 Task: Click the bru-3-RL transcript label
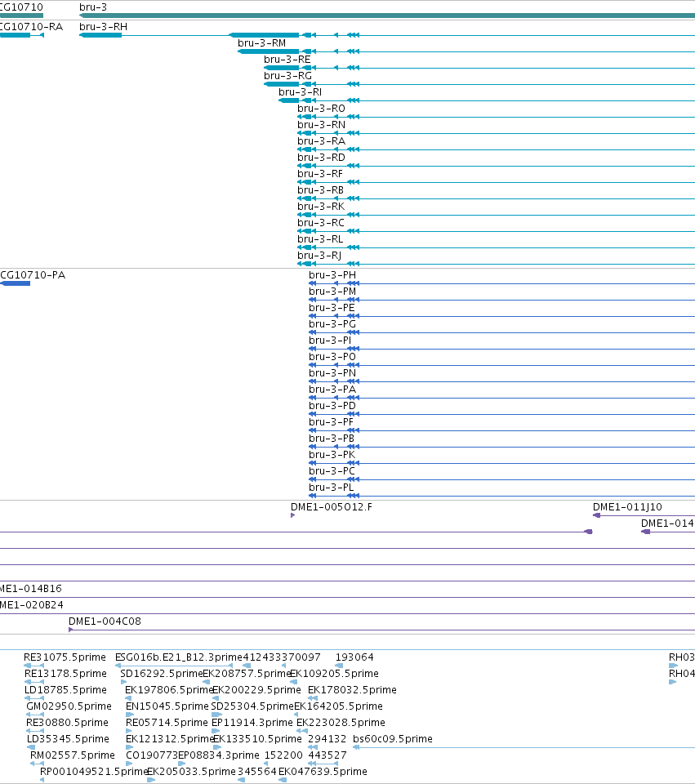pyautogui.click(x=320, y=239)
